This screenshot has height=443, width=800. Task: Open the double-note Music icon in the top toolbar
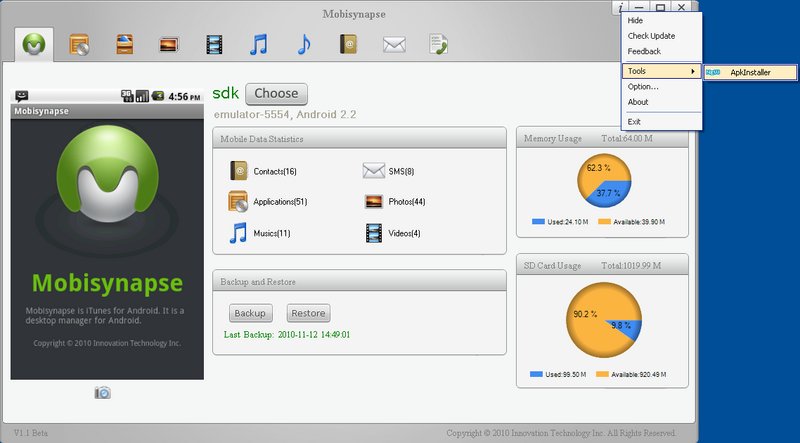259,44
